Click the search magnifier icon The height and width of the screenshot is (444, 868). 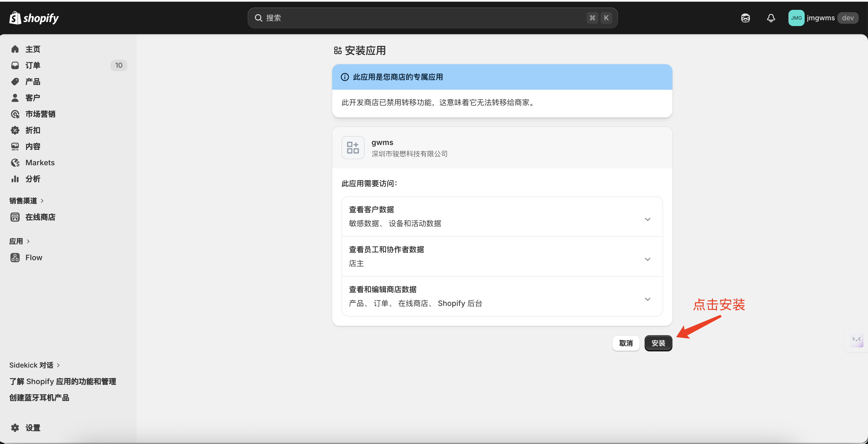[x=258, y=18]
